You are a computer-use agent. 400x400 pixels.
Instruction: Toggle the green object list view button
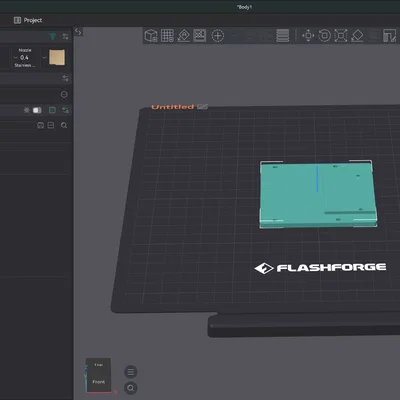point(52,110)
